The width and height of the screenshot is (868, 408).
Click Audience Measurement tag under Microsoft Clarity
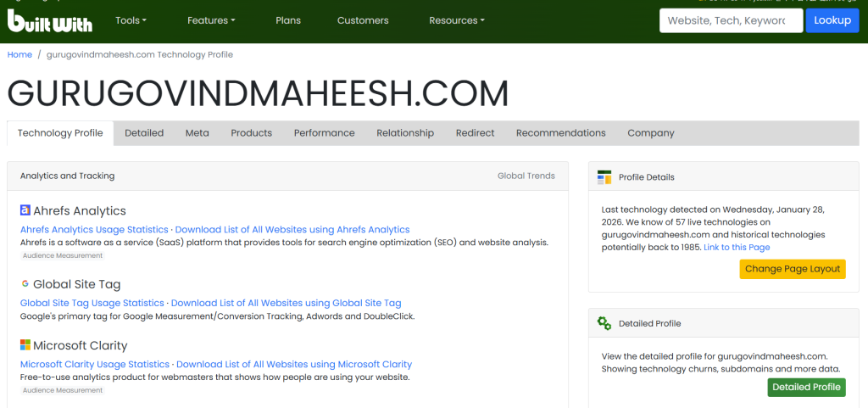[x=63, y=390]
